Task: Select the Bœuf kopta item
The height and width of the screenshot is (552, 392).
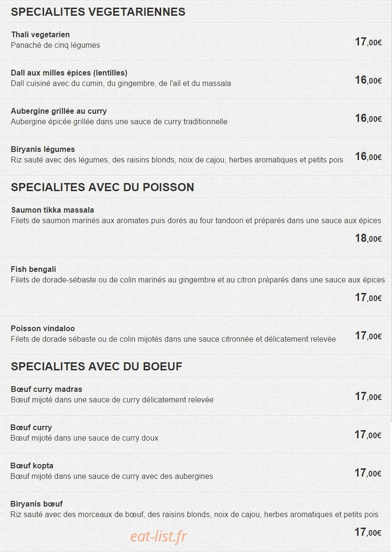Action: (32, 466)
